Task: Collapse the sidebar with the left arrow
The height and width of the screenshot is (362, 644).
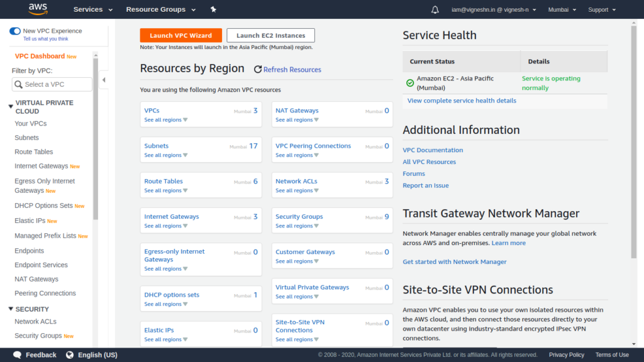Action: [x=104, y=80]
